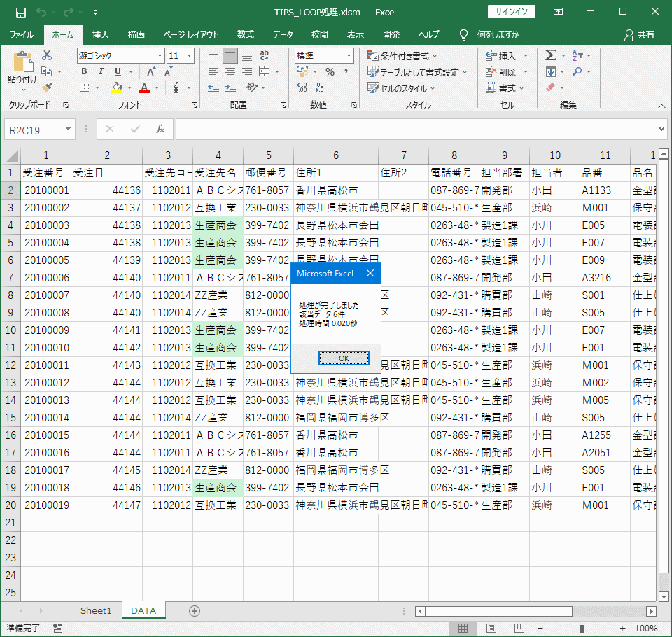Image resolution: width=672 pixels, height=637 pixels.
Task: Click Decrease Indent icon
Action: pos(213,87)
